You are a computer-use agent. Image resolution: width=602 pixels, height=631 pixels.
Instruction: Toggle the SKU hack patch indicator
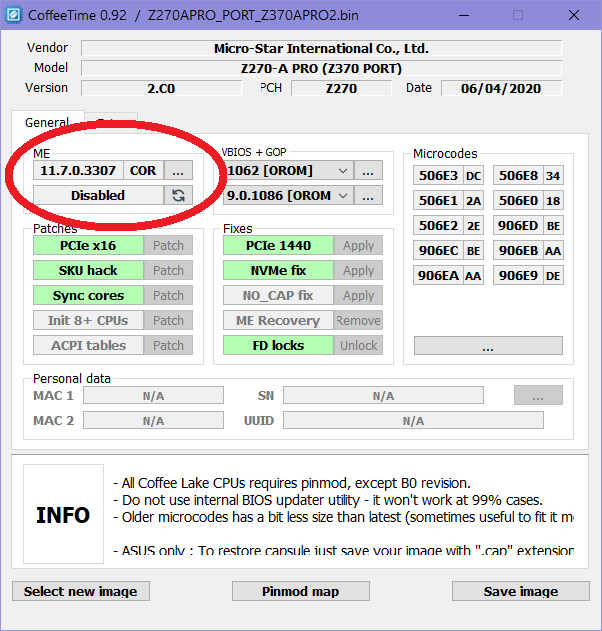click(88, 270)
